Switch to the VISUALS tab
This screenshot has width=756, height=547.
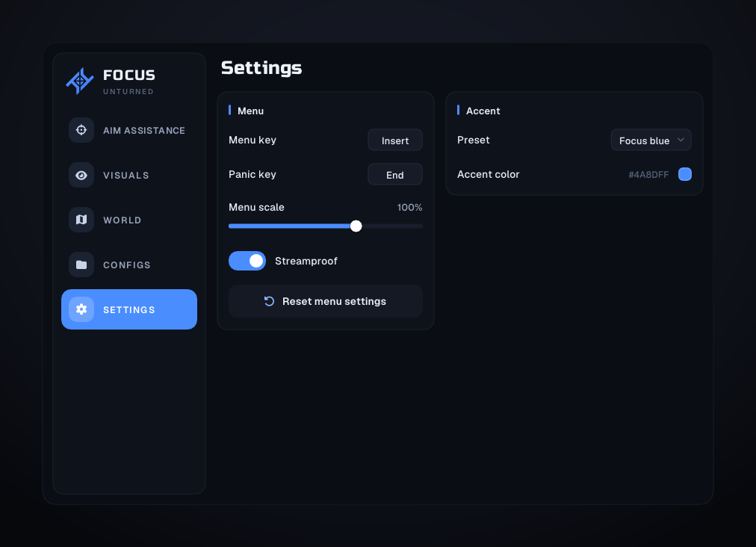129,175
